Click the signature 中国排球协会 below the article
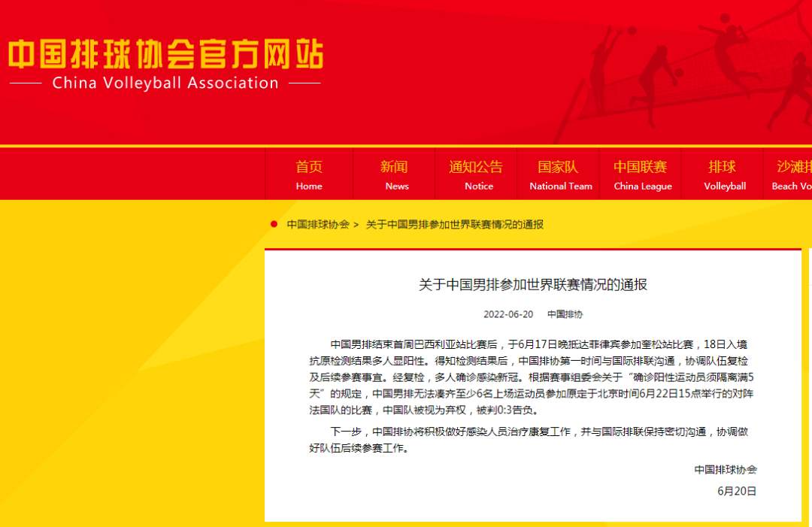The image size is (812, 527). click(726, 470)
